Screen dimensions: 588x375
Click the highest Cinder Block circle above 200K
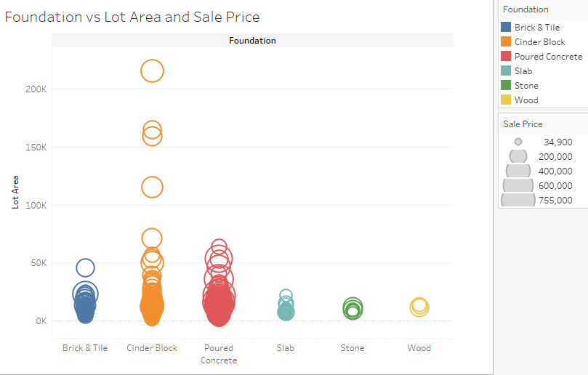152,71
